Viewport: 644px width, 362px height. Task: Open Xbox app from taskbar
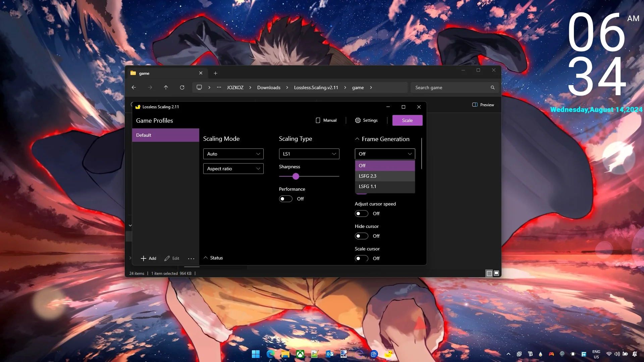pyautogui.click(x=300, y=354)
